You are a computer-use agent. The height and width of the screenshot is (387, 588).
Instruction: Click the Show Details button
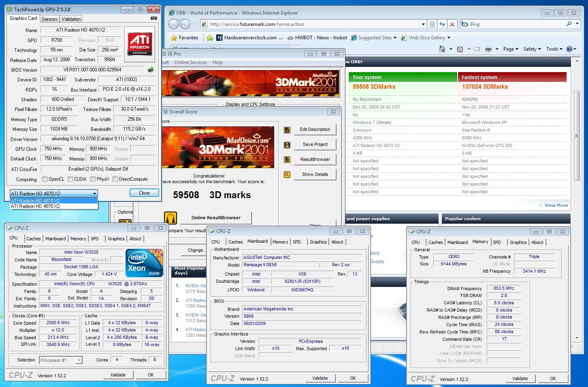(315, 174)
